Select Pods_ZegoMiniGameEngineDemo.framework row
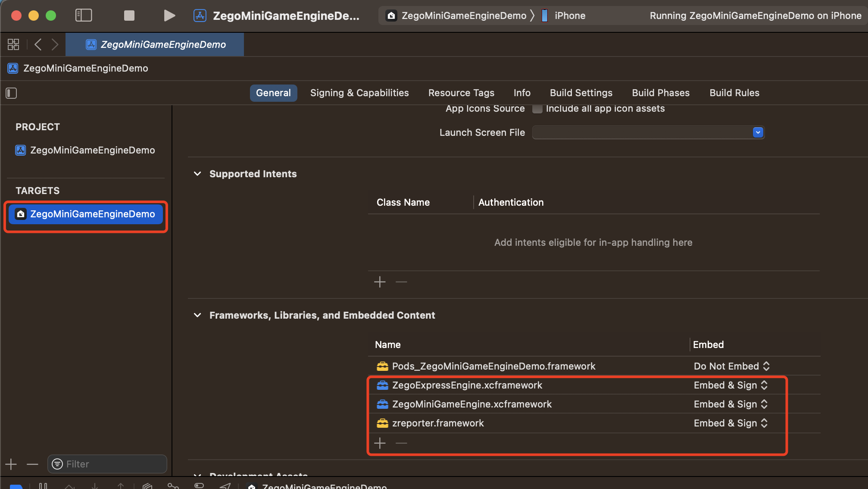This screenshot has width=868, height=489. click(x=594, y=366)
